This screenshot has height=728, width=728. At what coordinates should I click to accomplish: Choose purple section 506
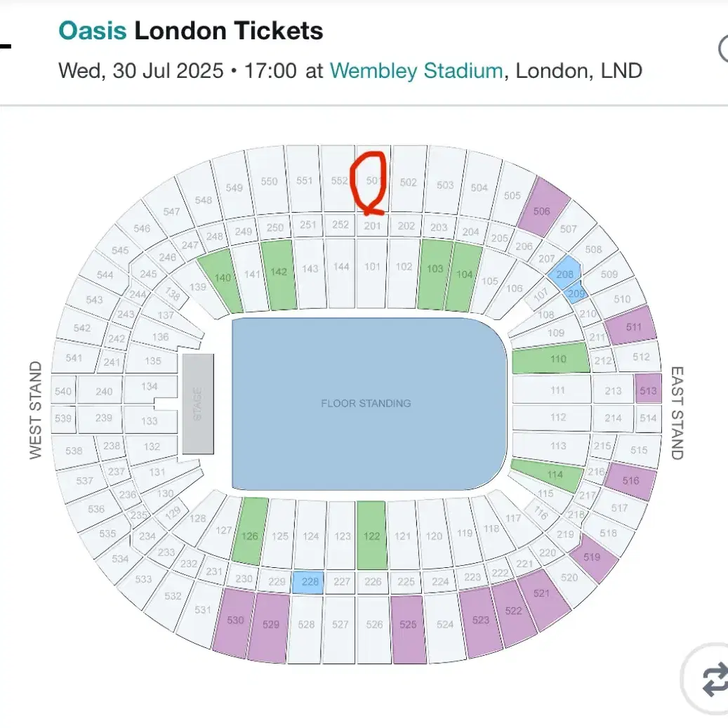tap(543, 207)
